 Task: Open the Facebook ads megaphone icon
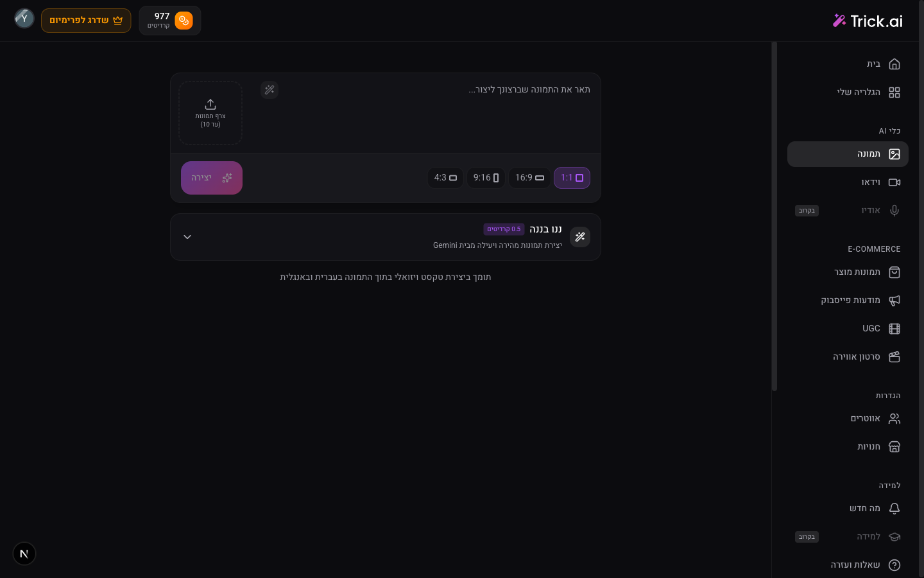tap(894, 301)
